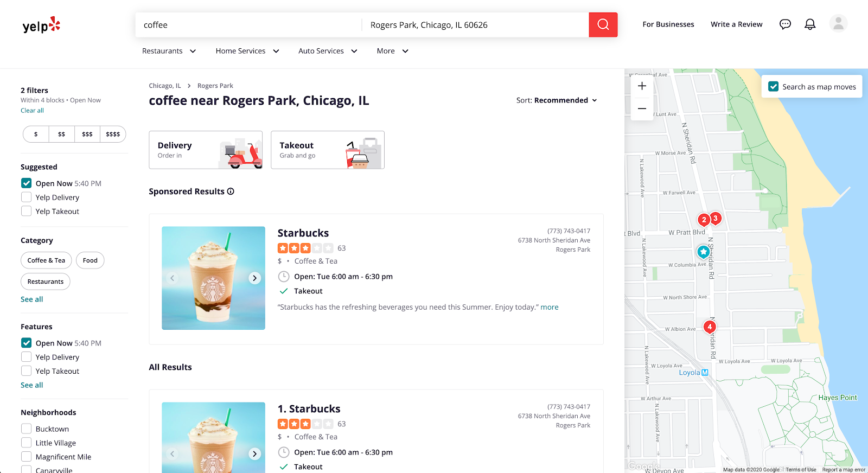Click the Delivery scooter illustration
This screenshot has height=473, width=868.
241,154
